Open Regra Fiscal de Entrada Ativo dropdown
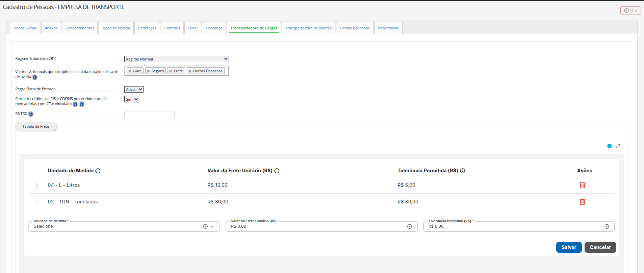The height and width of the screenshot is (273, 644). [x=134, y=90]
